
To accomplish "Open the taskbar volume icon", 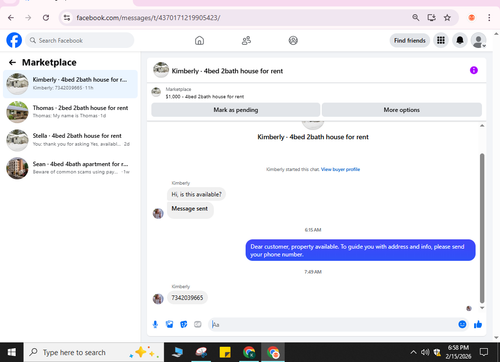I will (425, 352).
